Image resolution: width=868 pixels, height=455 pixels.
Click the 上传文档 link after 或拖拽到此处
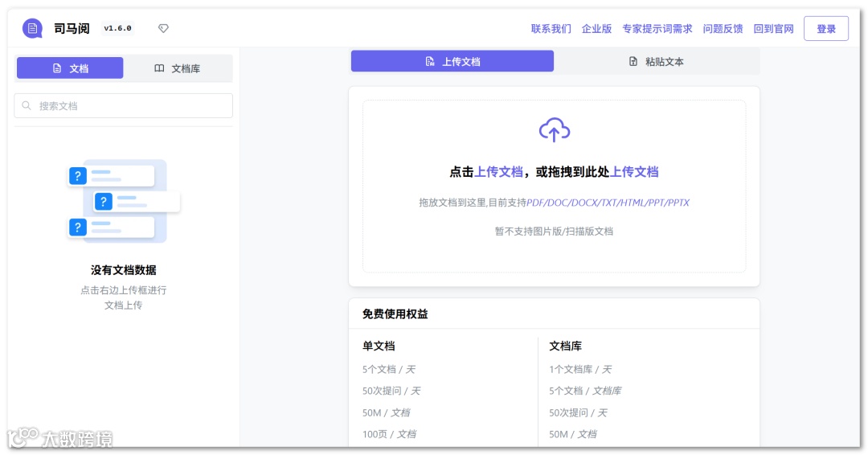point(634,172)
